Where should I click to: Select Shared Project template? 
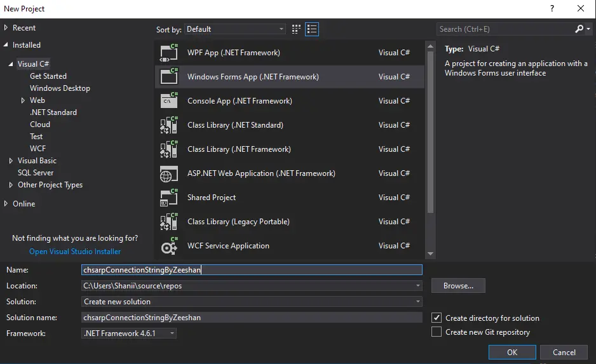(x=289, y=198)
